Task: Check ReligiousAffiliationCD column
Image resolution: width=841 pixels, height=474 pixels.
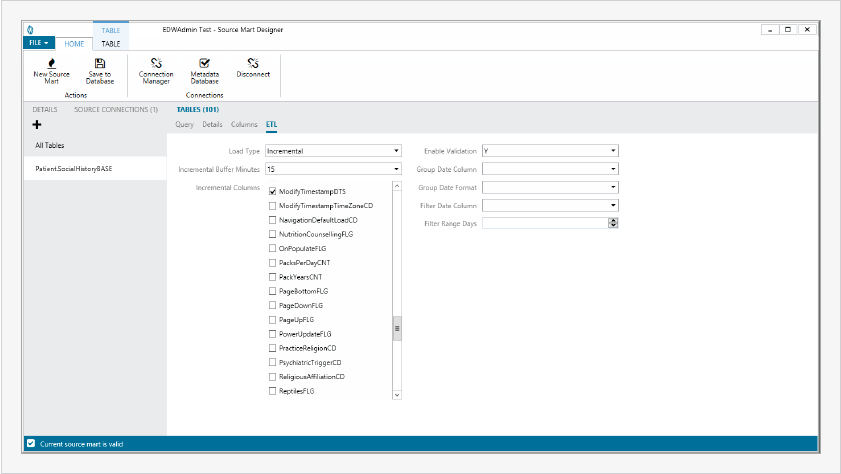Action: (x=272, y=376)
